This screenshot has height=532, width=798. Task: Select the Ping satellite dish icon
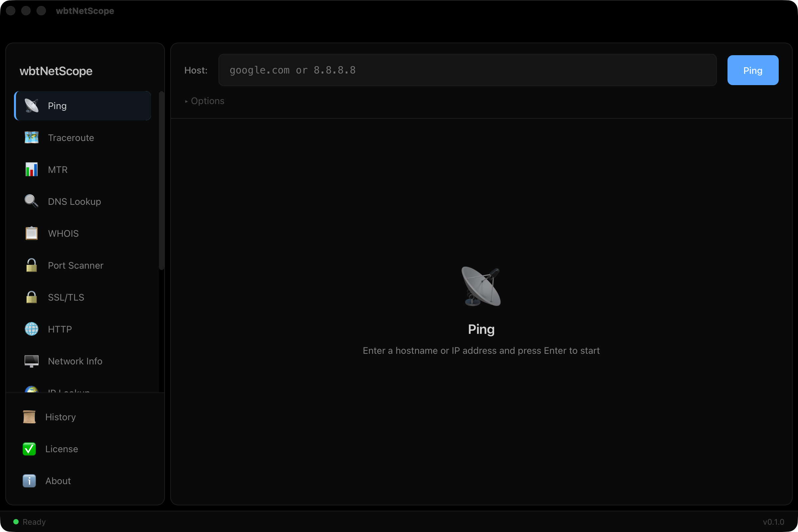click(32, 105)
